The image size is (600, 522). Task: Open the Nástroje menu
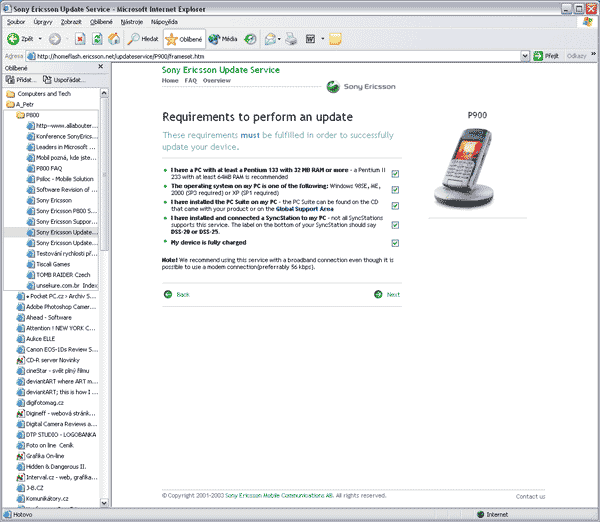click(x=132, y=22)
